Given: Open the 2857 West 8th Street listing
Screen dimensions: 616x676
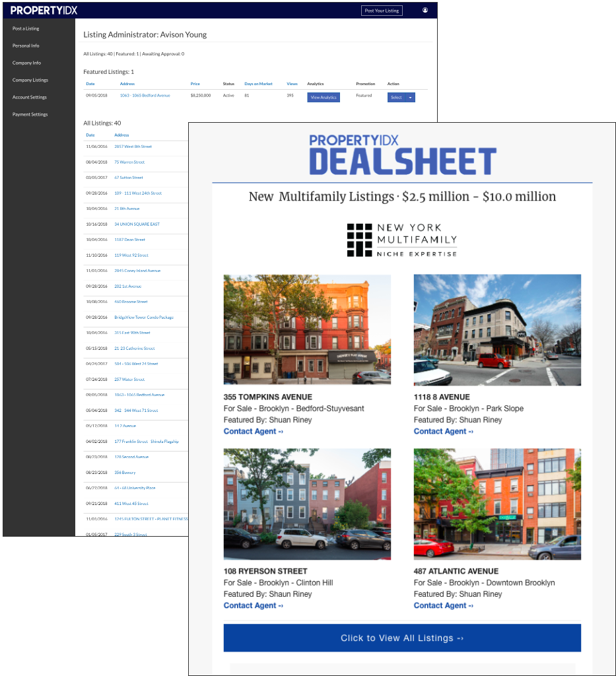Looking at the screenshot, I should [133, 147].
